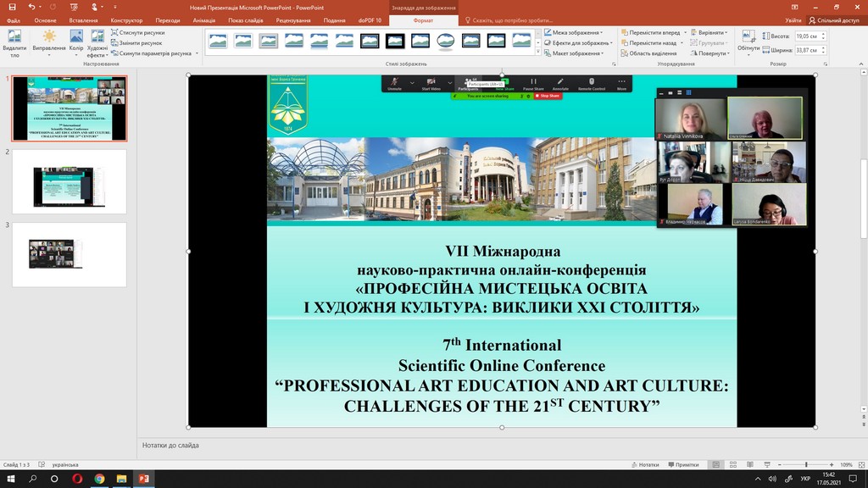Expand the Межа зображення dropdown
Viewport: 868px width, 488px height.
[577, 32]
